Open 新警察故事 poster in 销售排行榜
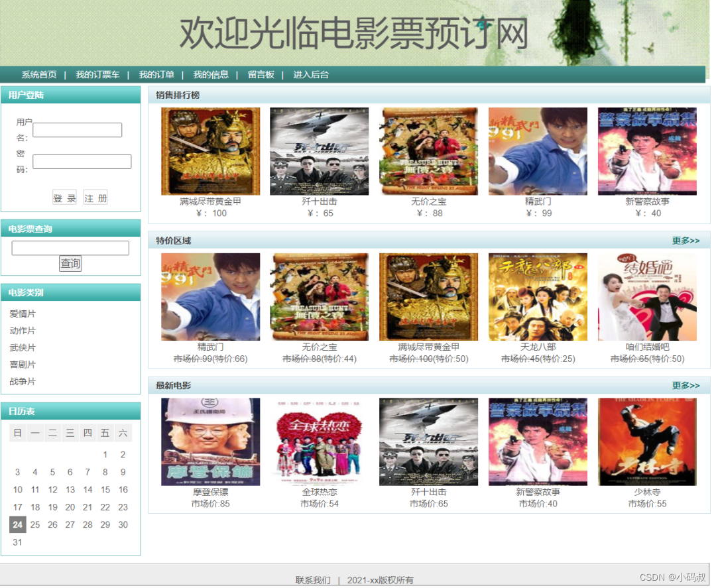Screen dimensions: 716x588 point(648,151)
